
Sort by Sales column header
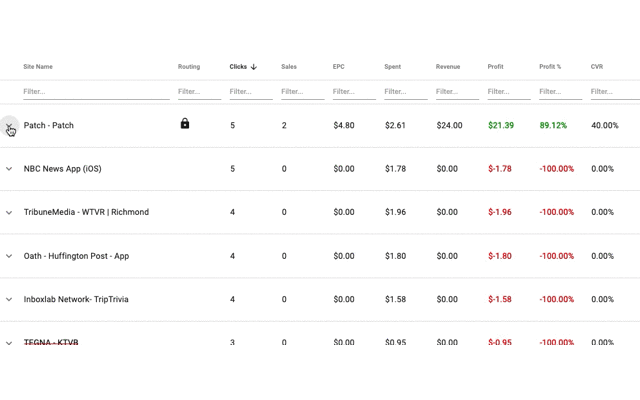point(289,67)
